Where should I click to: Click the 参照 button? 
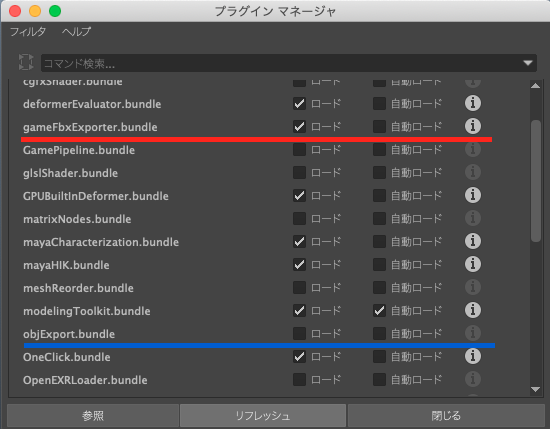point(93,416)
